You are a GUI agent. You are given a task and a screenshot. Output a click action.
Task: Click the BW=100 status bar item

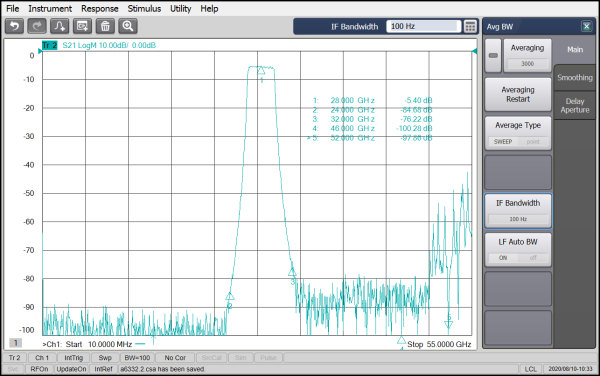[x=137, y=358]
